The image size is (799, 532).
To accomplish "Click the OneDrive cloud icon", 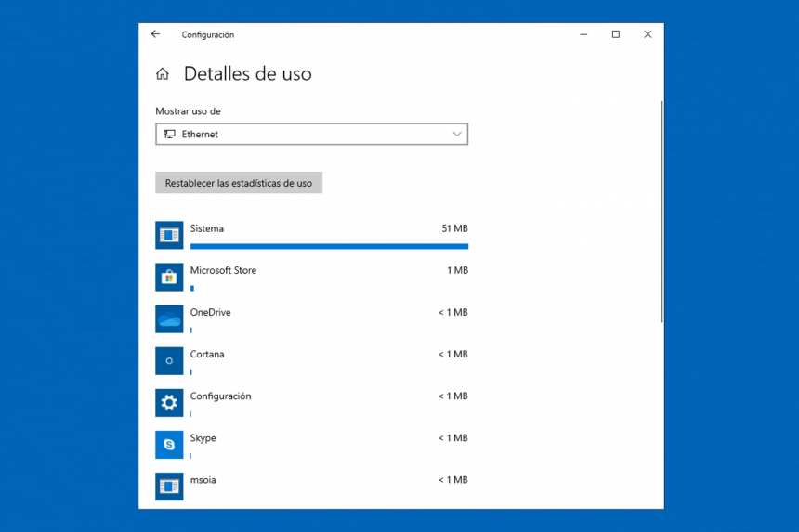I will [x=169, y=319].
